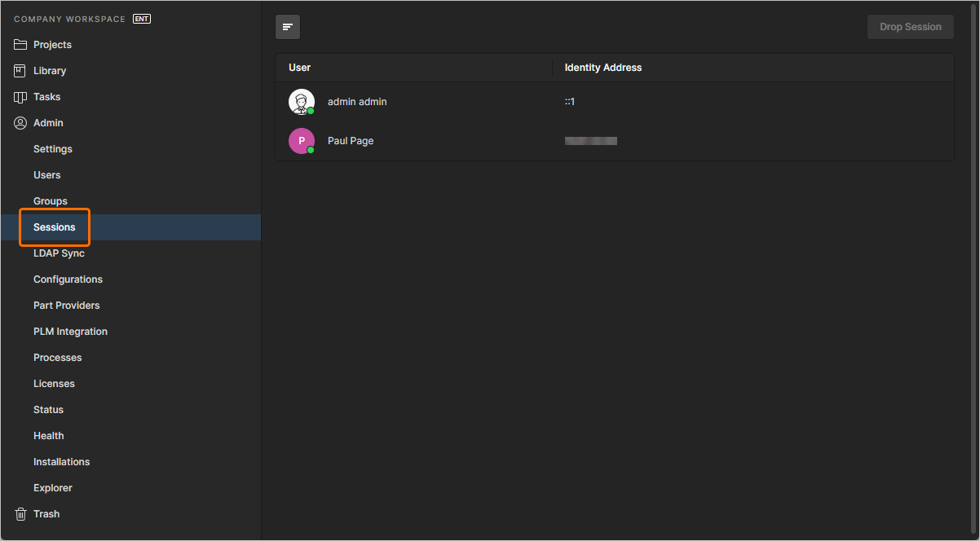Click the sort/filter icon above the session table
Image resolution: width=980 pixels, height=541 pixels.
[287, 26]
